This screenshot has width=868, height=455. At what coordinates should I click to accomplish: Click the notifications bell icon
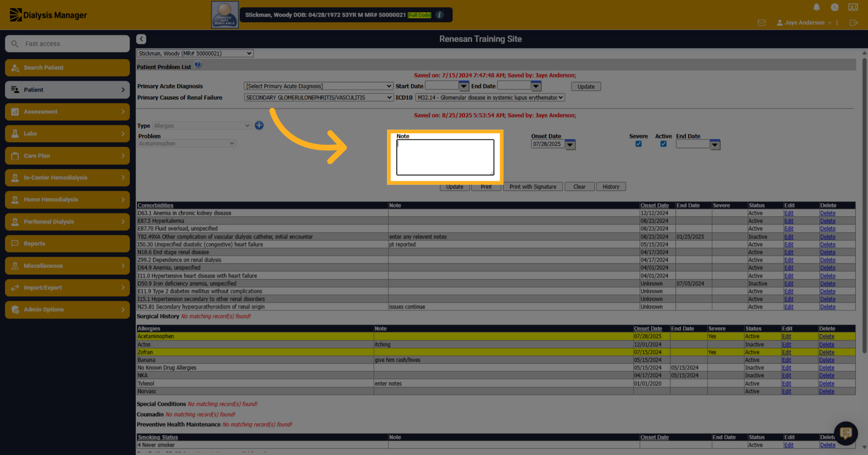pos(816,7)
